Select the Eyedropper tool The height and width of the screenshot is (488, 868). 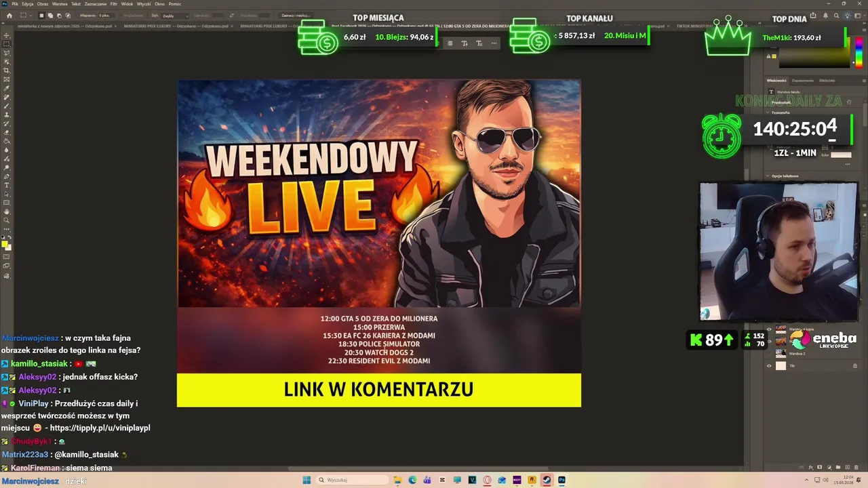(x=7, y=88)
